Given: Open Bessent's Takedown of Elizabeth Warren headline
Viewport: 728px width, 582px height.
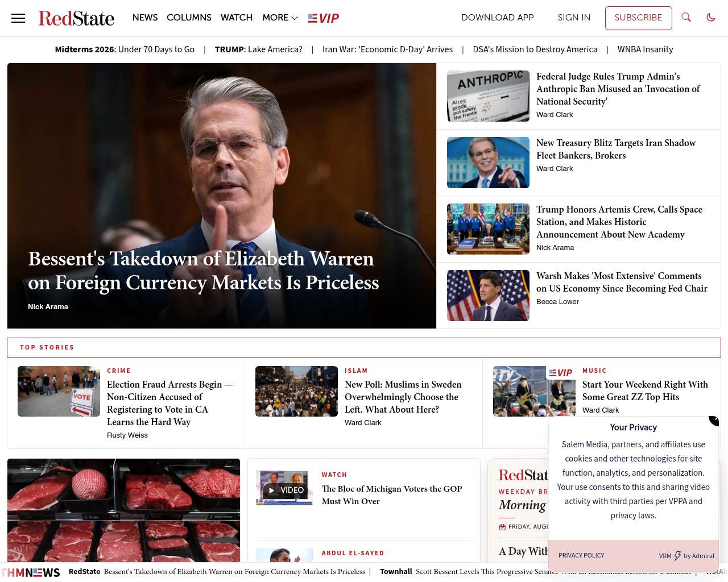Looking at the screenshot, I should pyautogui.click(x=204, y=271).
